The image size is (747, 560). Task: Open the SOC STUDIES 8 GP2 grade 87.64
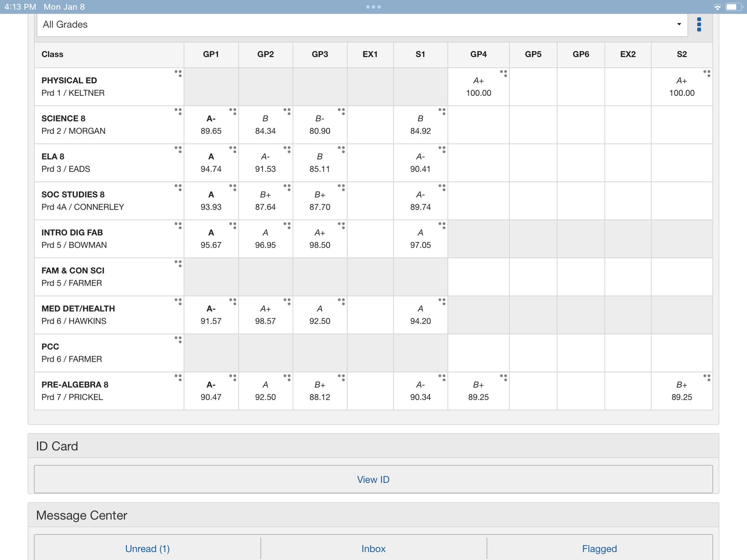point(265,207)
